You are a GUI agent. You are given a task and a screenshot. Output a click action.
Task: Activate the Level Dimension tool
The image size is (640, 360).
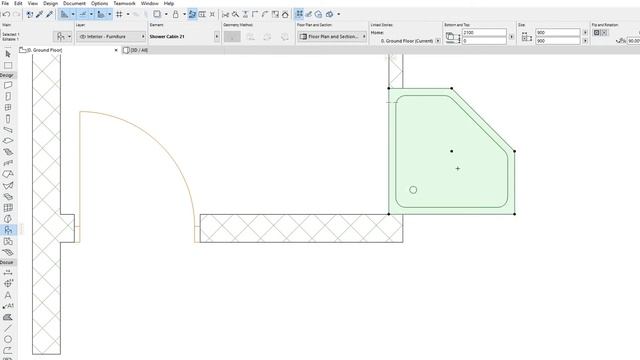coord(8,284)
